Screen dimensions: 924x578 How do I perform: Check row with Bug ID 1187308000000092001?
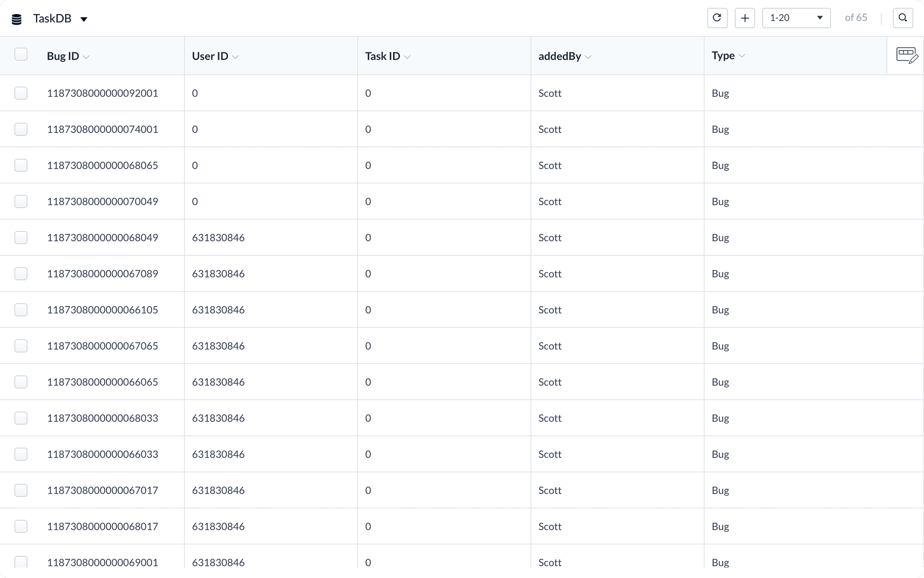(21, 93)
